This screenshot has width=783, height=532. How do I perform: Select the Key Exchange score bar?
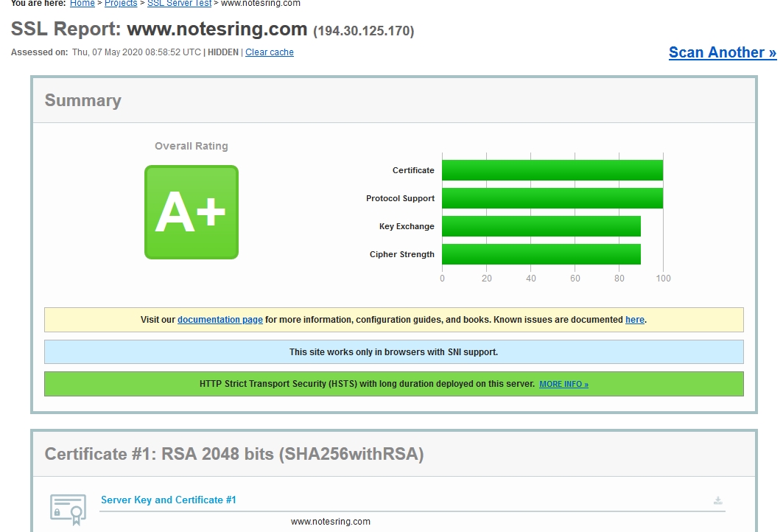coord(541,226)
